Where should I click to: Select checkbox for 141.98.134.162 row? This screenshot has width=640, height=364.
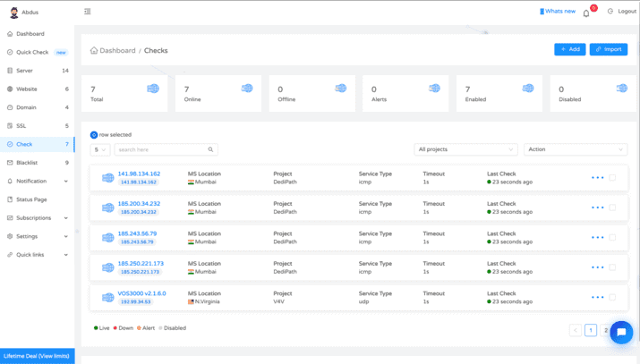click(613, 178)
